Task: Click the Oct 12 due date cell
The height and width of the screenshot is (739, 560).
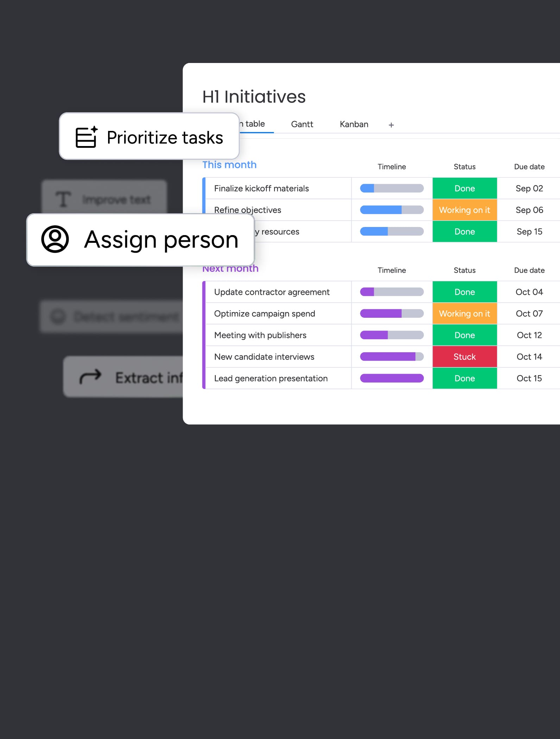Action: [529, 335]
